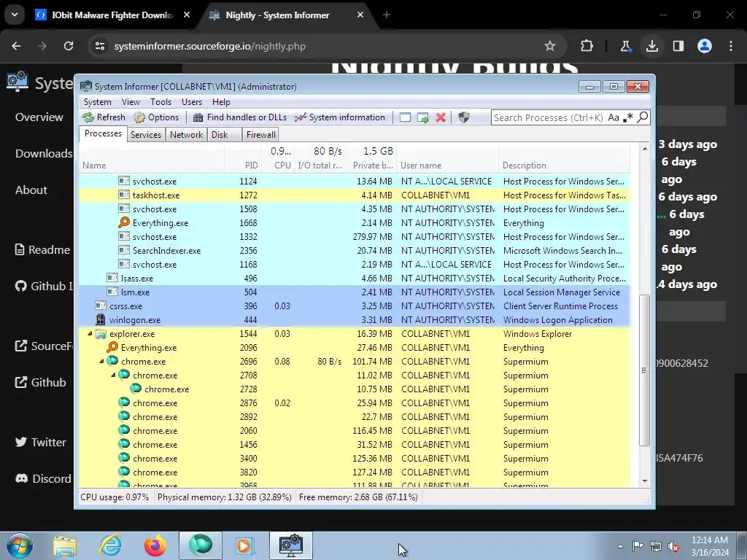
Task: Open the View menu
Action: [x=131, y=102]
